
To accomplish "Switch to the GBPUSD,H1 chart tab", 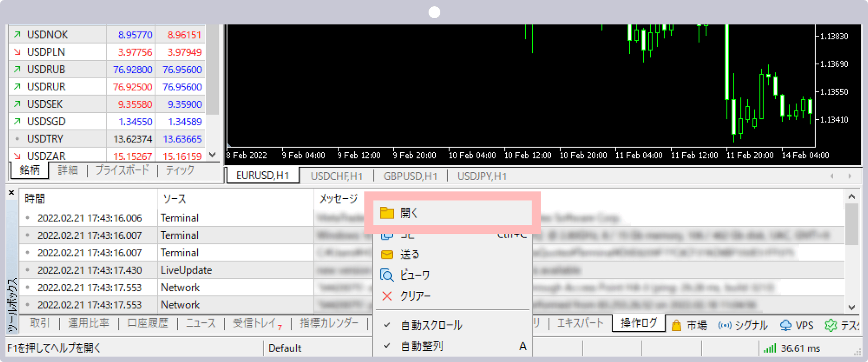I will click(x=410, y=176).
